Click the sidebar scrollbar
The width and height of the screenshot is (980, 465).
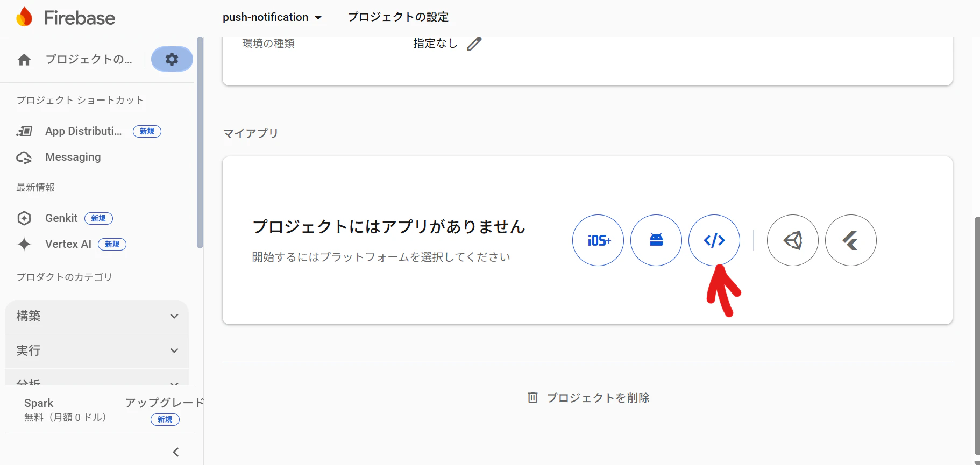click(x=200, y=142)
